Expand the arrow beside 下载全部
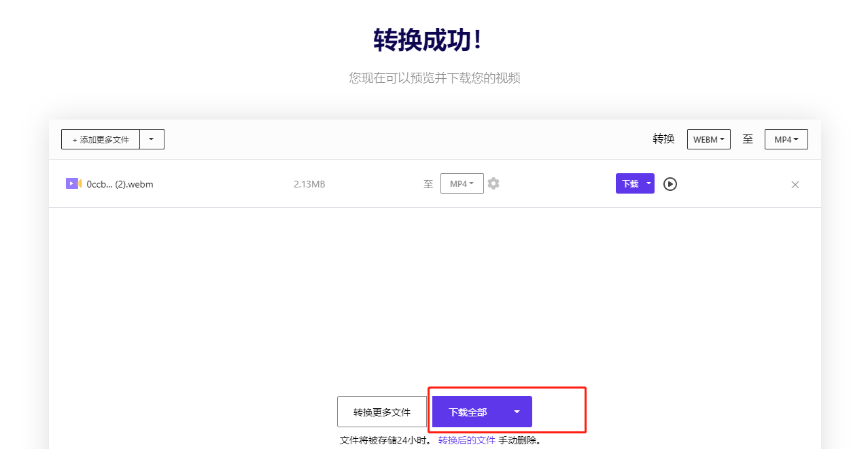 point(517,412)
